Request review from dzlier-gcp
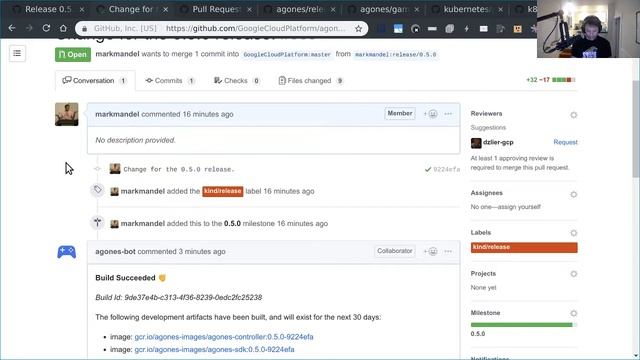This screenshot has width=640, height=360. pos(565,142)
